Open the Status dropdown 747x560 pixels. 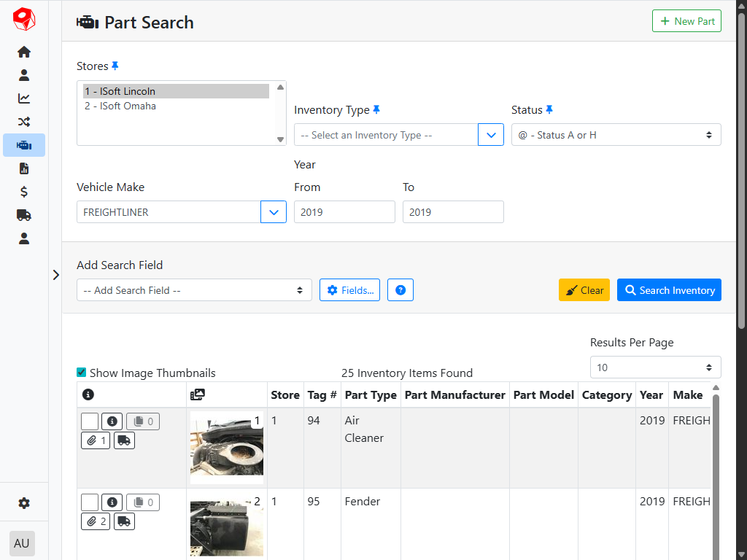click(616, 135)
